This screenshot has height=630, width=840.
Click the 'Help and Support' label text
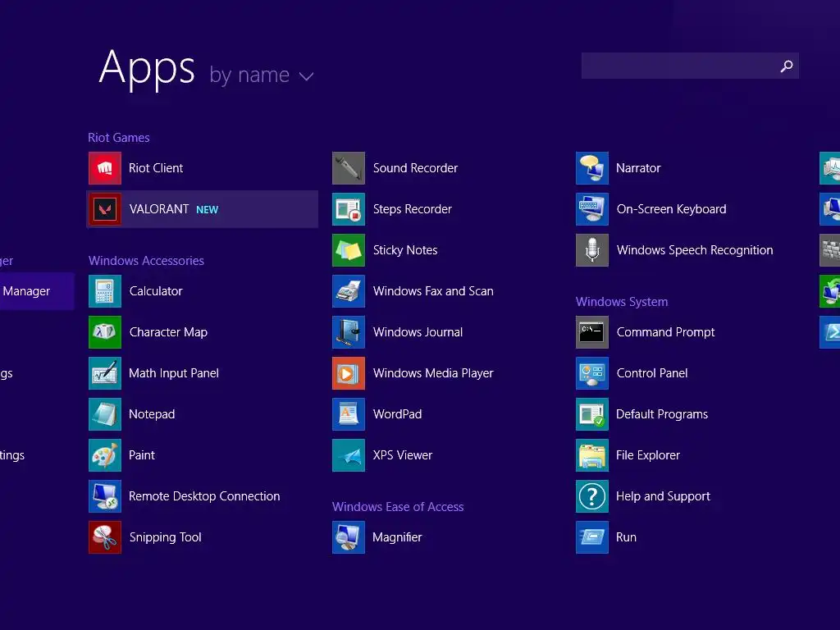(663, 496)
